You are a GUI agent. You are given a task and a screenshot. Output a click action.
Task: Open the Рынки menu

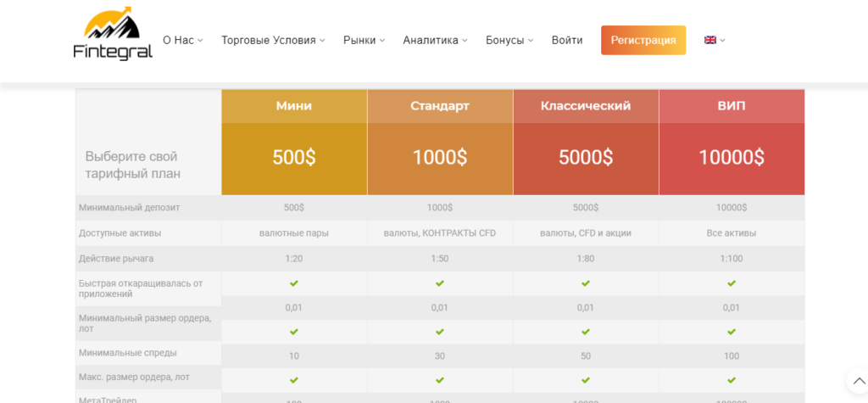point(359,40)
